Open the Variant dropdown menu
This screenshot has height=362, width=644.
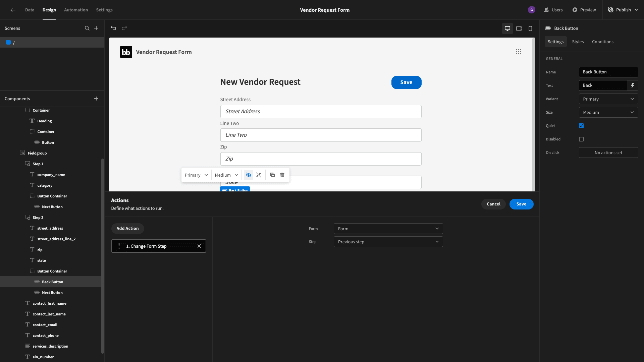point(608,99)
